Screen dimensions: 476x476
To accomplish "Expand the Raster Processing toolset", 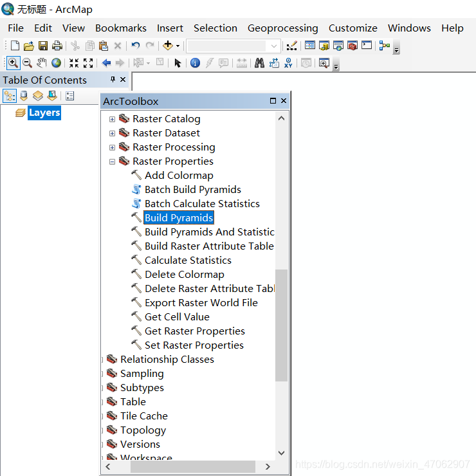I will click(x=113, y=147).
